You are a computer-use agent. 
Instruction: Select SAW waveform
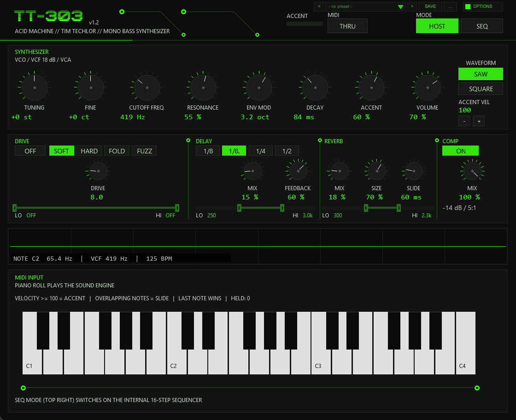pyautogui.click(x=481, y=74)
